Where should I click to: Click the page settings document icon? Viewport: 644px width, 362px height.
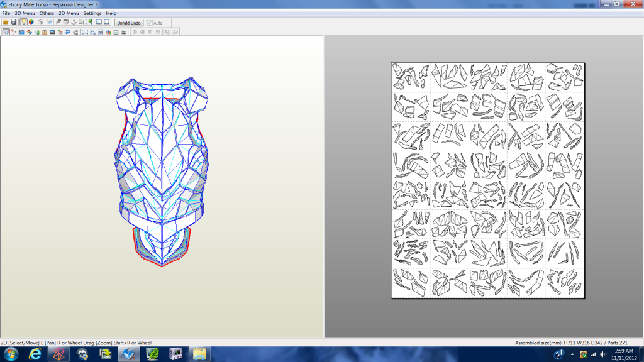click(x=101, y=32)
